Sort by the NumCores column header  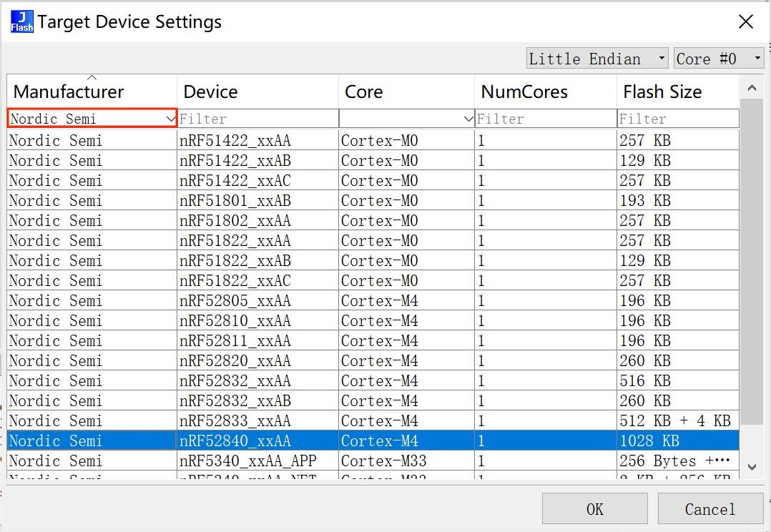pyautogui.click(x=546, y=92)
